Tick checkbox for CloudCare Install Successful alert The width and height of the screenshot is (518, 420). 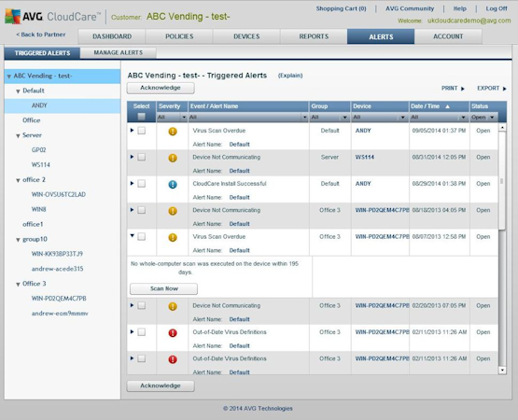pyautogui.click(x=141, y=183)
